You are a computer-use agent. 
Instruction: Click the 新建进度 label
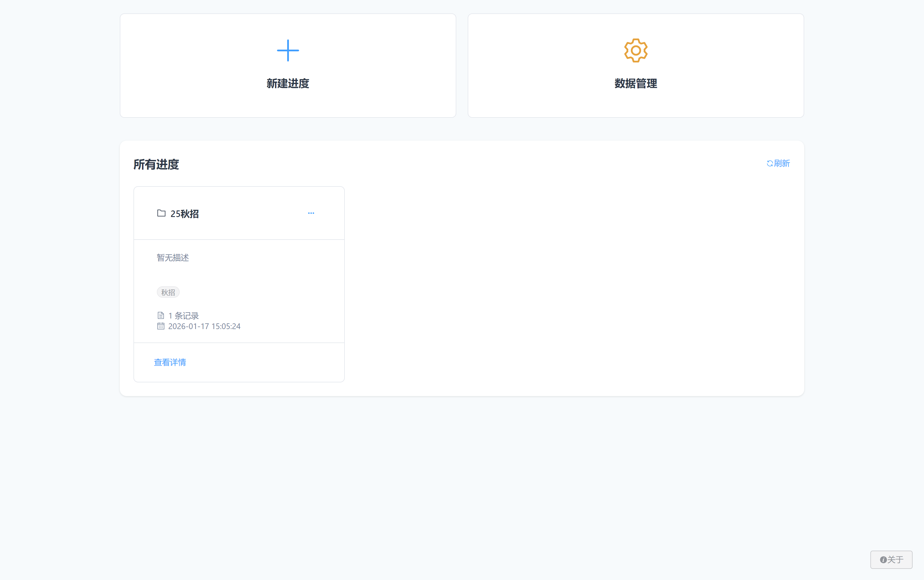pyautogui.click(x=288, y=83)
